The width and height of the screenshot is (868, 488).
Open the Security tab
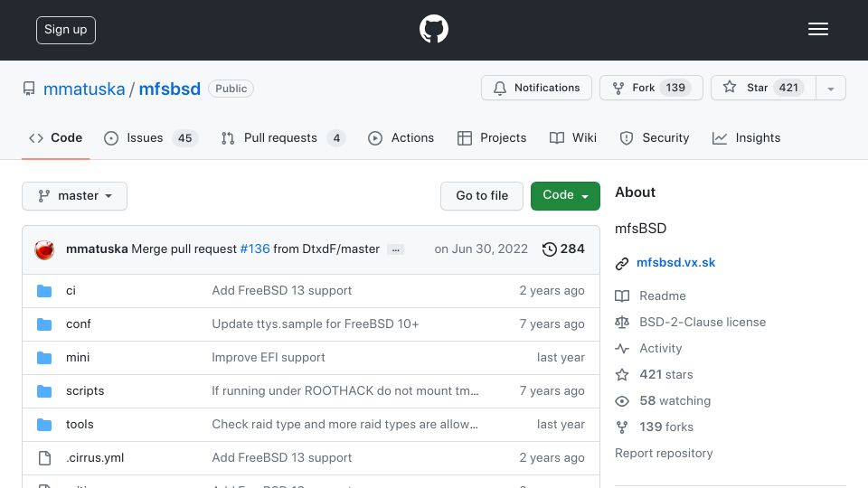pyautogui.click(x=655, y=137)
